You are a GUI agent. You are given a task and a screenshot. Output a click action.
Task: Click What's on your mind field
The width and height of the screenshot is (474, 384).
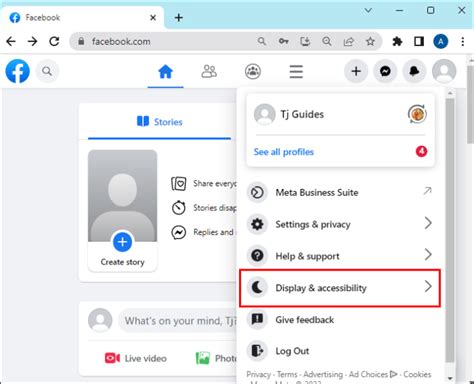(x=178, y=321)
